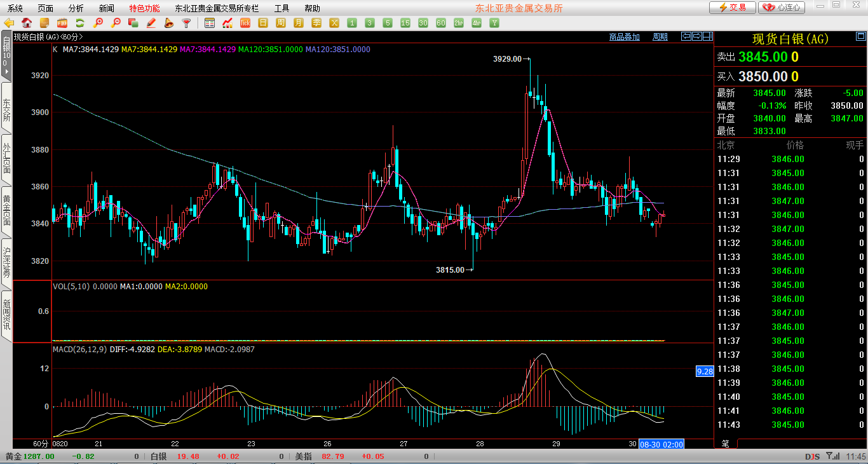Viewport: 868px width, 464px height.
Task: Zoom in using the plus magnifier
Action: click(x=98, y=23)
